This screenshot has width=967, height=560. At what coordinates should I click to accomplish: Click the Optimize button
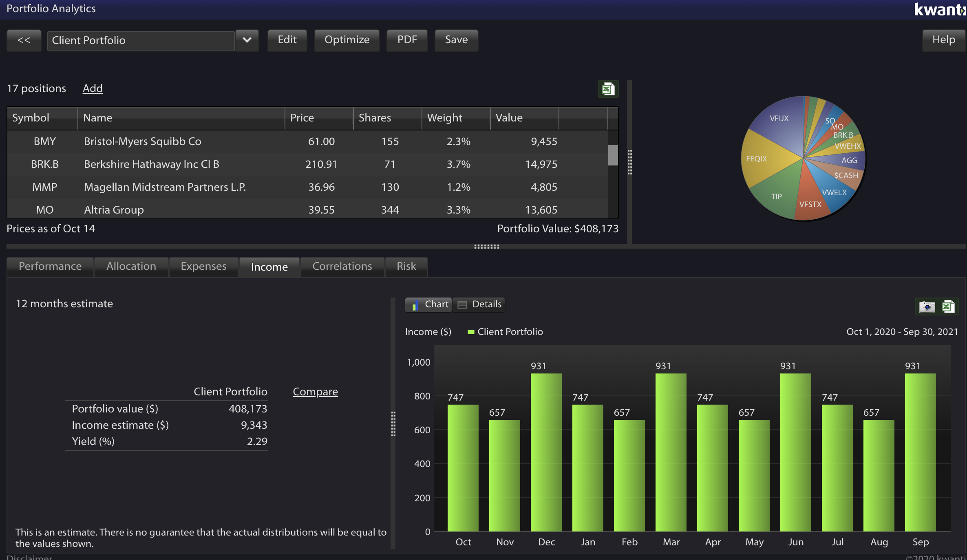[347, 40]
